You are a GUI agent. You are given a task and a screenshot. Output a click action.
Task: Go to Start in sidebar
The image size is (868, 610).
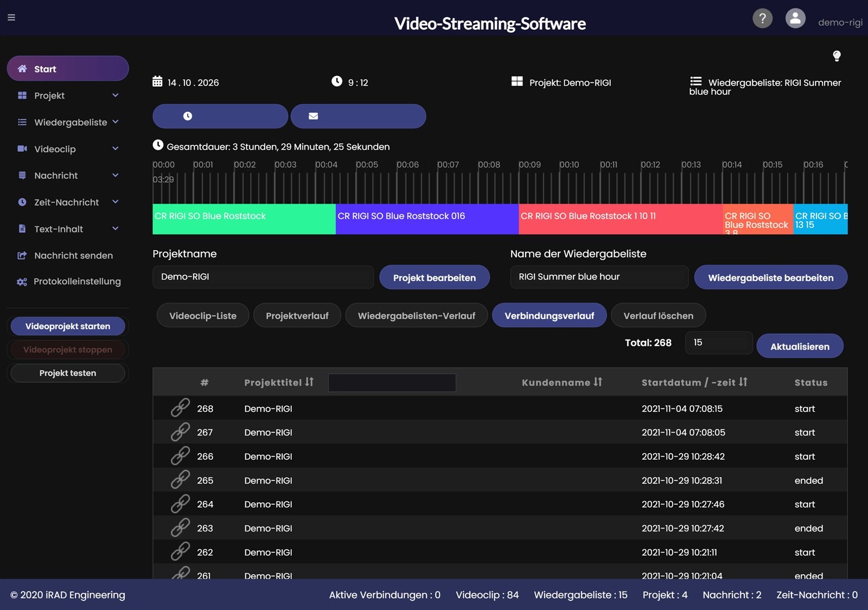(x=68, y=68)
